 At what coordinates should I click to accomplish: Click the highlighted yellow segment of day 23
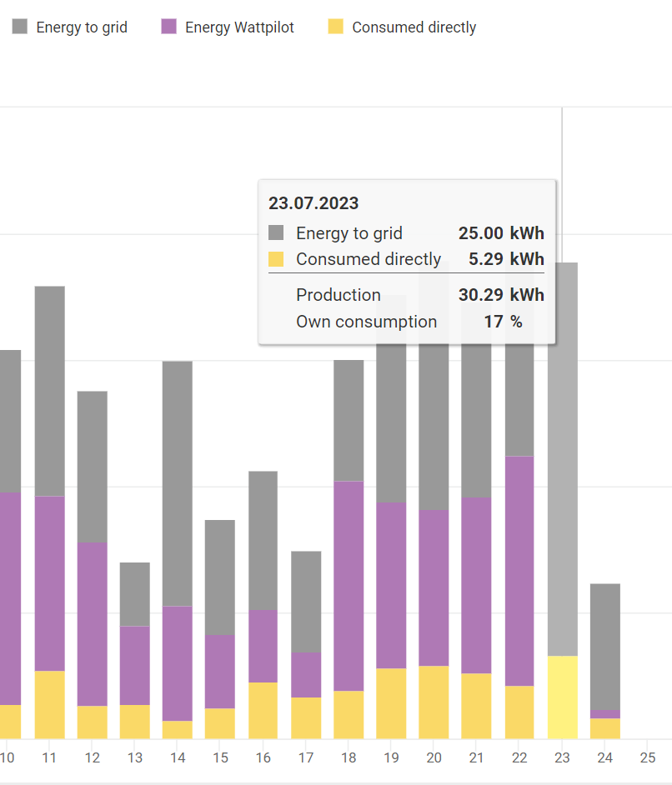pyautogui.click(x=562, y=697)
